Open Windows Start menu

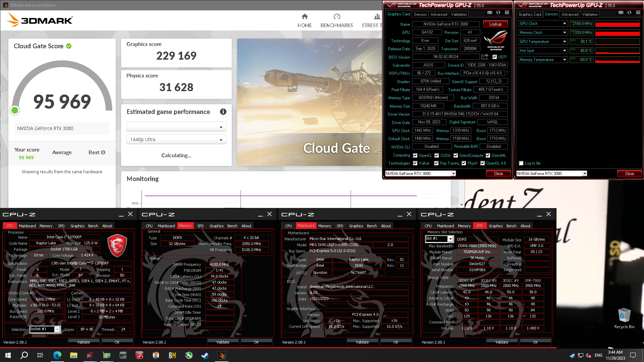click(8, 355)
